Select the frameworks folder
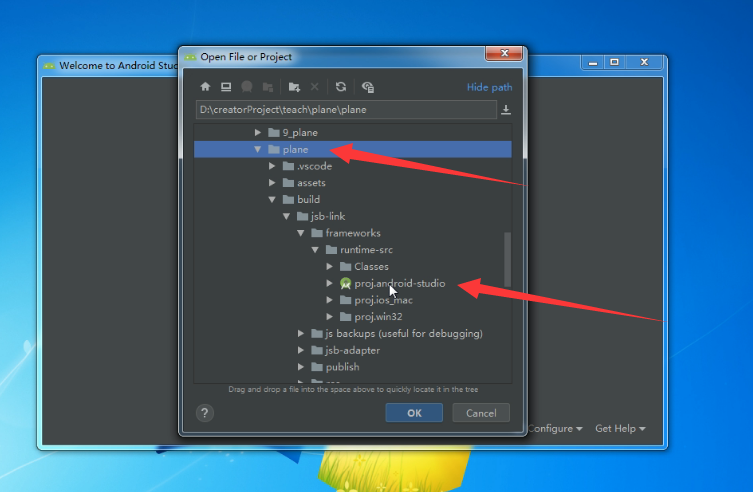The image size is (753, 492). coord(353,233)
